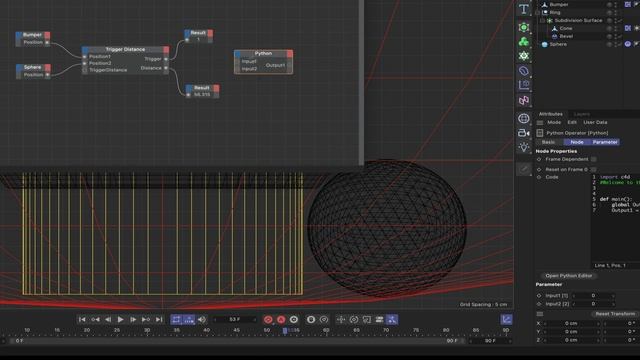Open the fields icon in palette
The height and width of the screenshot is (360, 640).
pos(524,85)
